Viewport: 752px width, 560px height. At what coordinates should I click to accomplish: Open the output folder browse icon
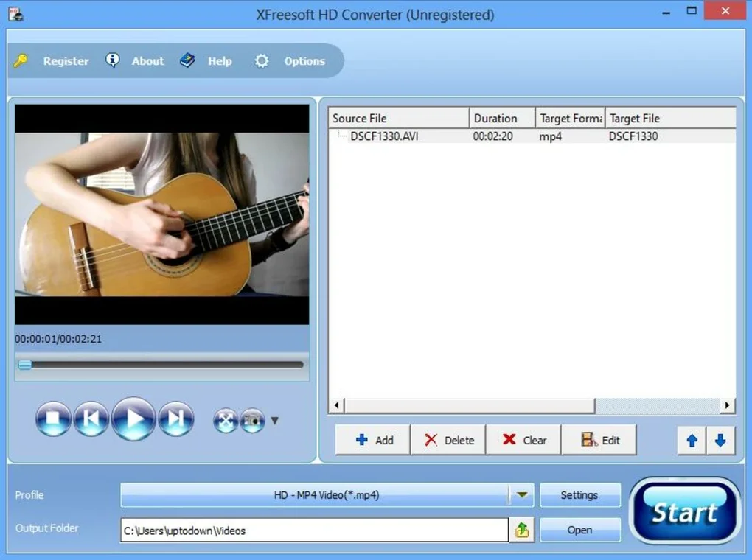[x=522, y=529]
